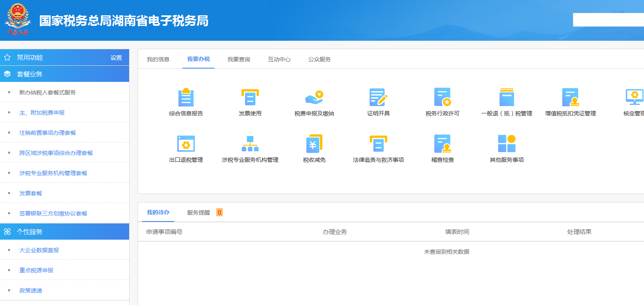Open 综合信息报告 icon
Screen dimensions: 644x305
tap(186, 97)
